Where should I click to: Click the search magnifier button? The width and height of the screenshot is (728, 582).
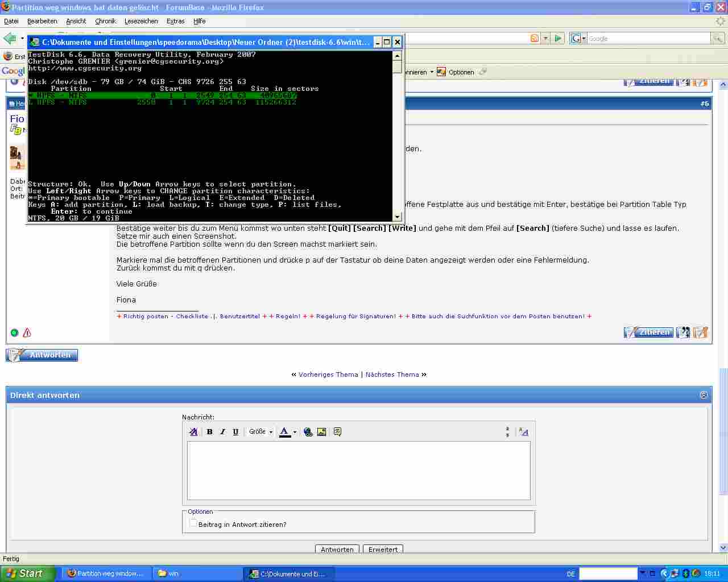tap(718, 38)
